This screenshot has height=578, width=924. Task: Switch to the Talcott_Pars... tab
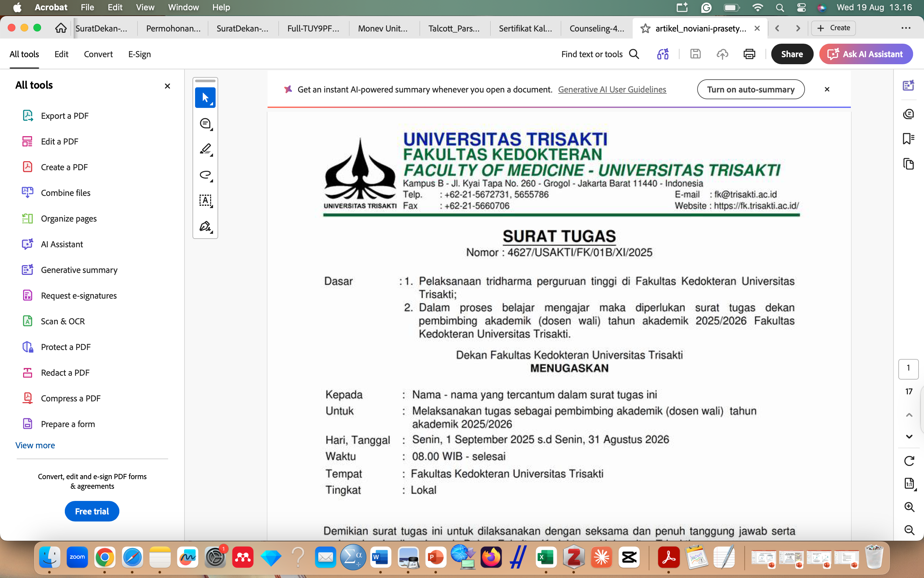[x=454, y=28]
